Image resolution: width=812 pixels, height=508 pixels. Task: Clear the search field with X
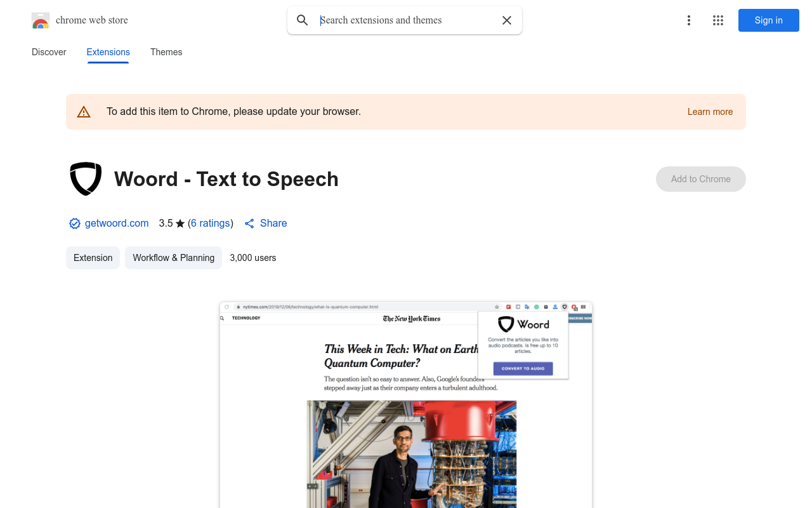point(507,20)
